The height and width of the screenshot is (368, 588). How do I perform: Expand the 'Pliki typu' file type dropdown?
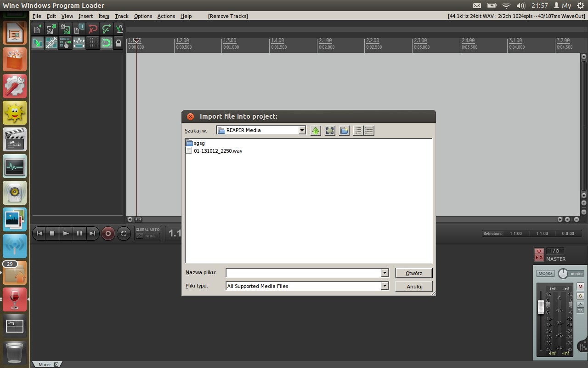[x=384, y=286]
